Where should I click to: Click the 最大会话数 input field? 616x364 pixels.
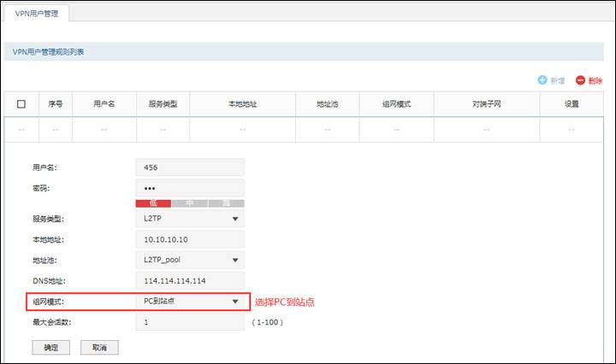[190, 322]
